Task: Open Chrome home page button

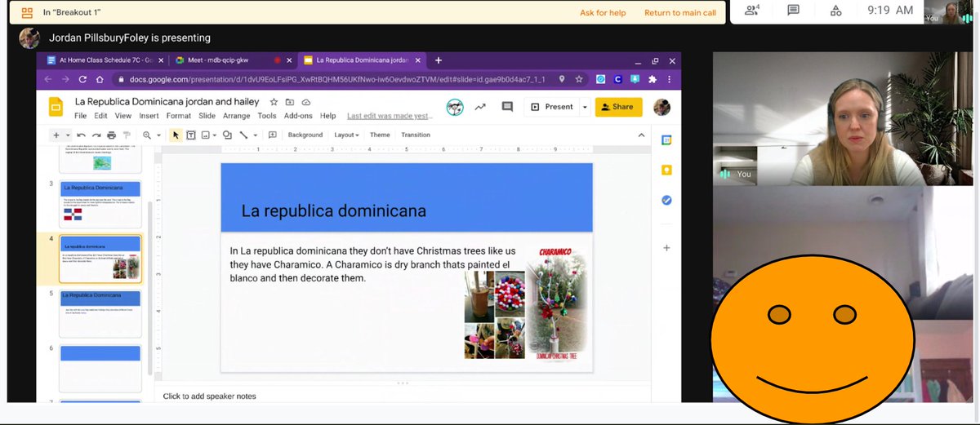Action: [x=100, y=80]
